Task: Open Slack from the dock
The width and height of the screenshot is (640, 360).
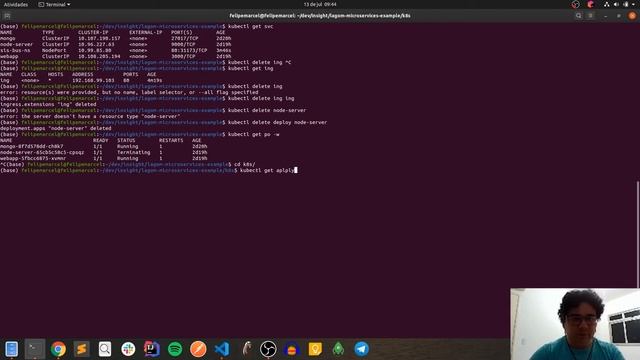Action: [128, 349]
